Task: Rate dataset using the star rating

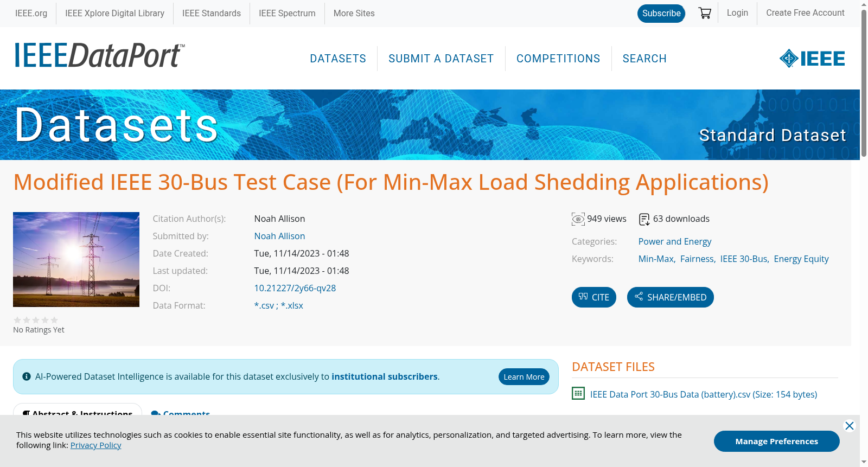Action: click(x=36, y=320)
